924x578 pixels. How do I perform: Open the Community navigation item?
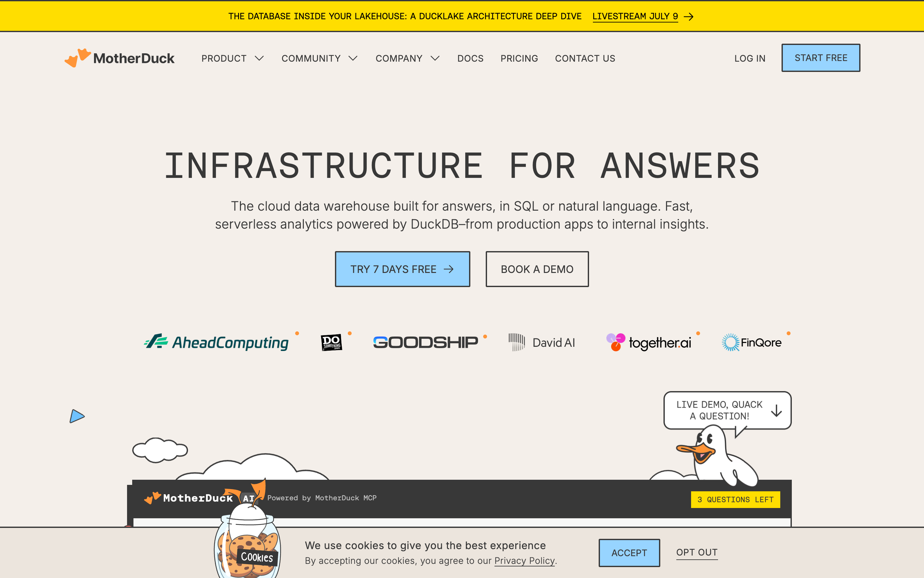pos(311,58)
